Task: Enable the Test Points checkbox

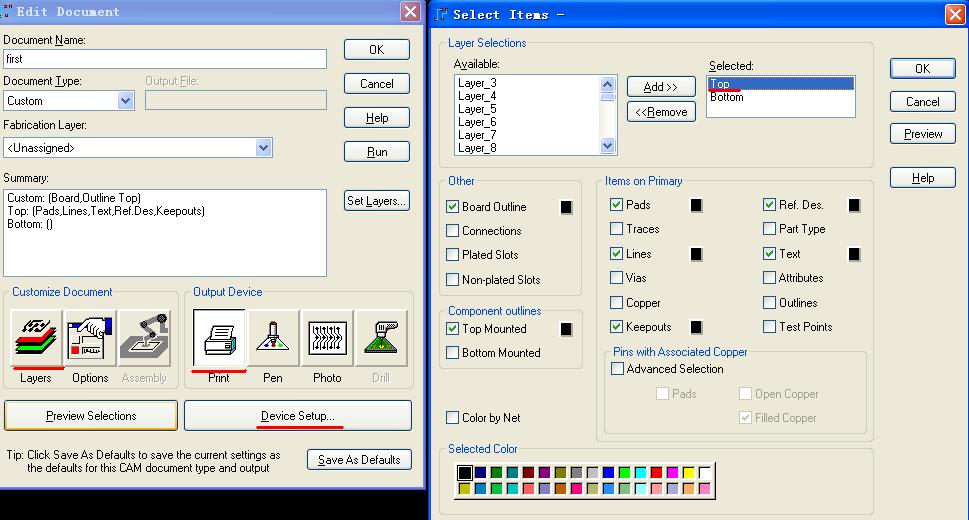Action: (769, 326)
